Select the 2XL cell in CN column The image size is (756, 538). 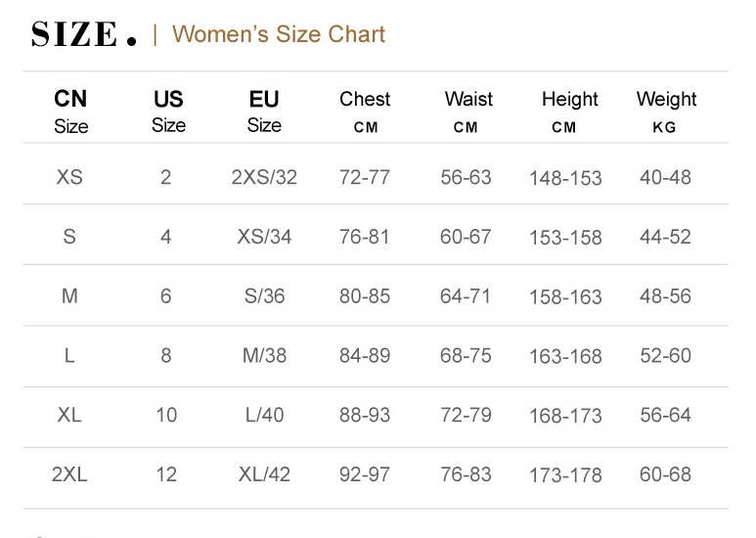pos(69,474)
